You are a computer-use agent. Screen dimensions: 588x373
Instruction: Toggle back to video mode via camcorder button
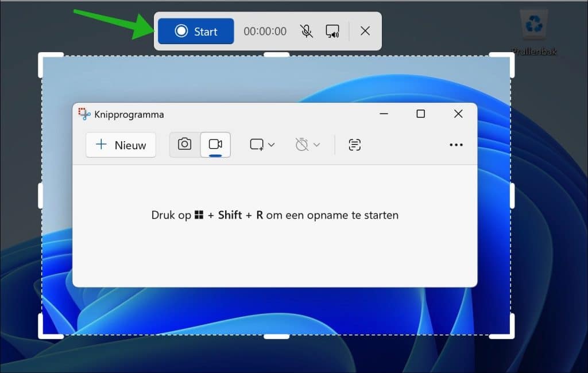(216, 145)
